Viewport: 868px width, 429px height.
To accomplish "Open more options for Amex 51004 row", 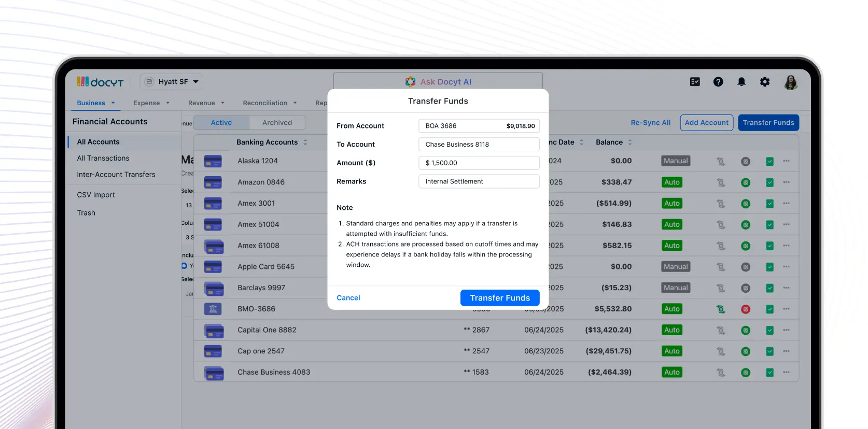I will 786,224.
